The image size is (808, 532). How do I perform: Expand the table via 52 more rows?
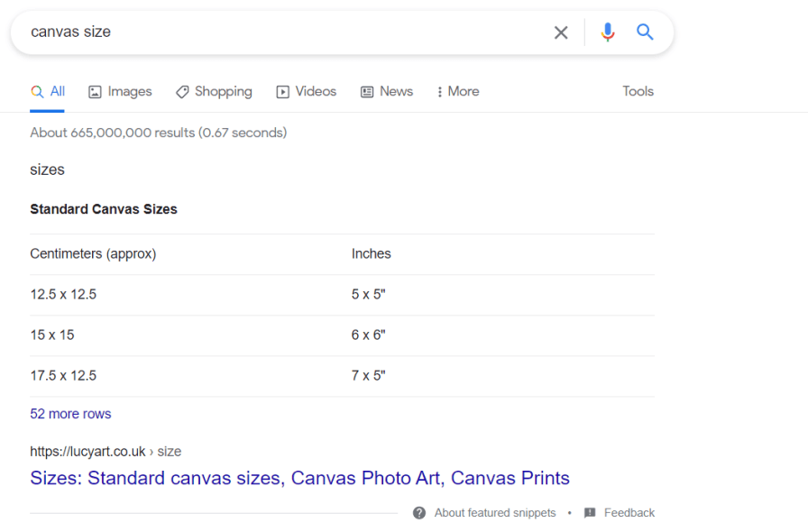70,414
